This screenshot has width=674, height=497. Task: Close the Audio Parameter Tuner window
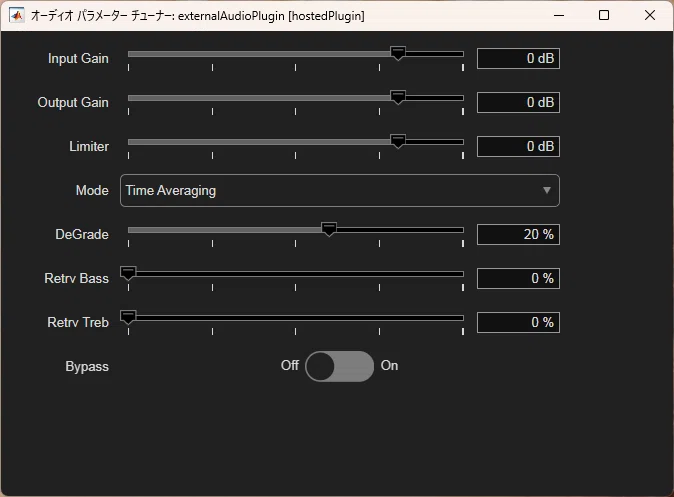650,15
